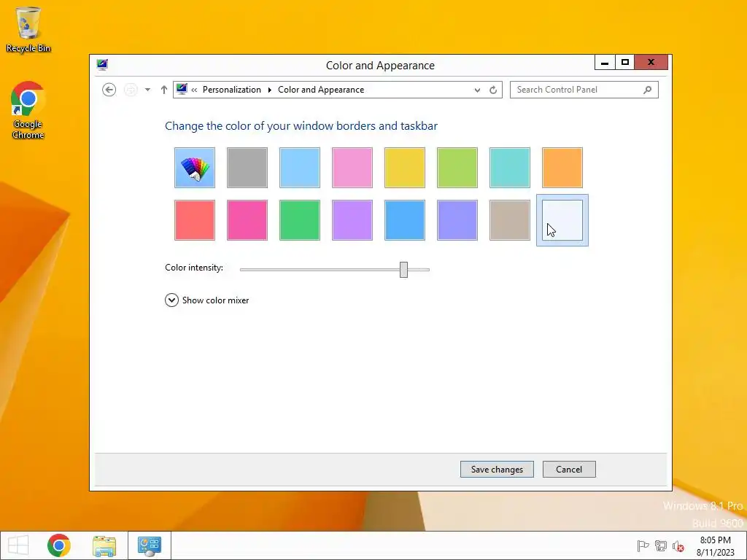Click the Search Control Panel field
Screen dimensions: 747x560
584,90
